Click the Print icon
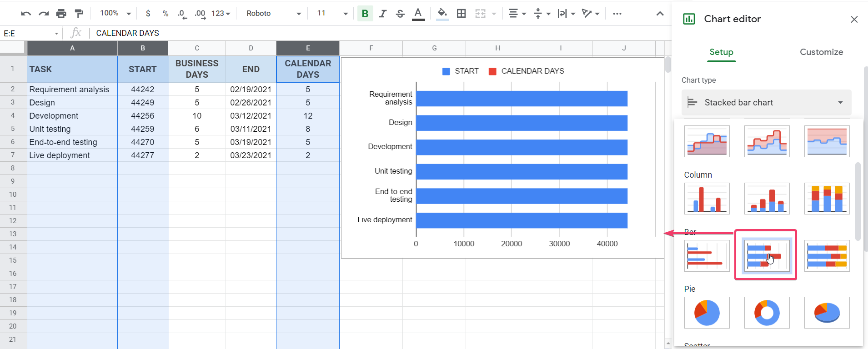The width and height of the screenshot is (868, 349). point(61,14)
